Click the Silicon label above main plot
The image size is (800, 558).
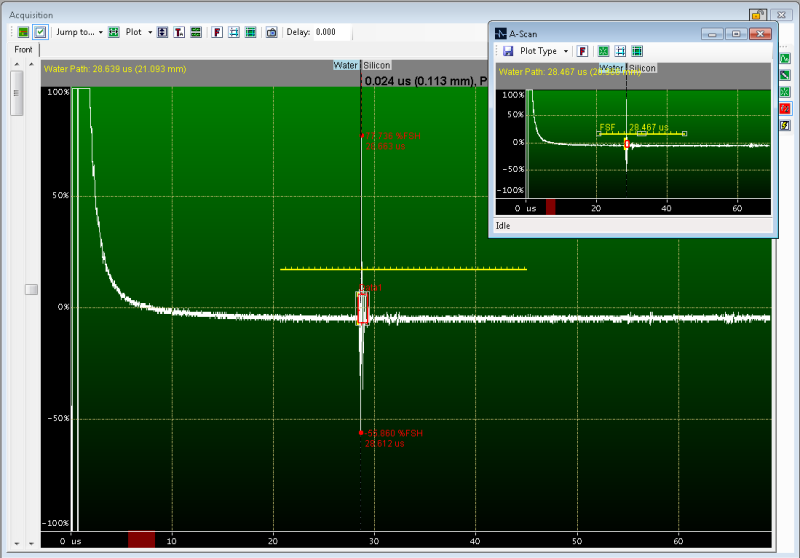tap(377, 65)
